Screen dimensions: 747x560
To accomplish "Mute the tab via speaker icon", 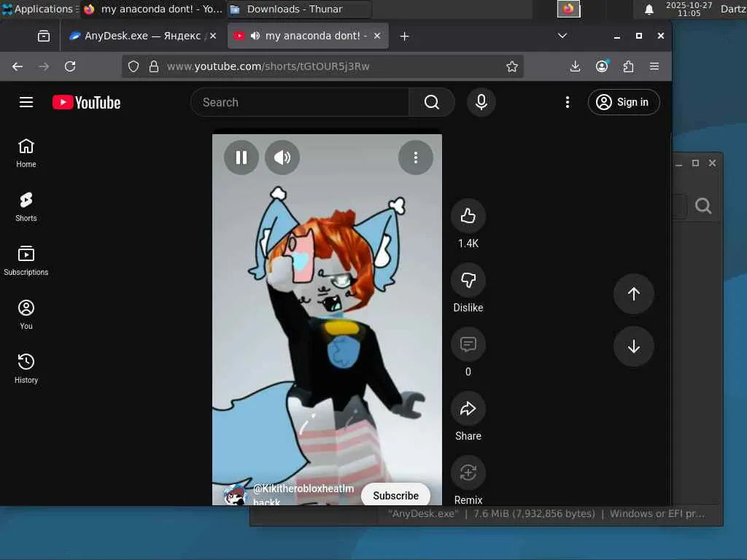I will click(x=255, y=36).
